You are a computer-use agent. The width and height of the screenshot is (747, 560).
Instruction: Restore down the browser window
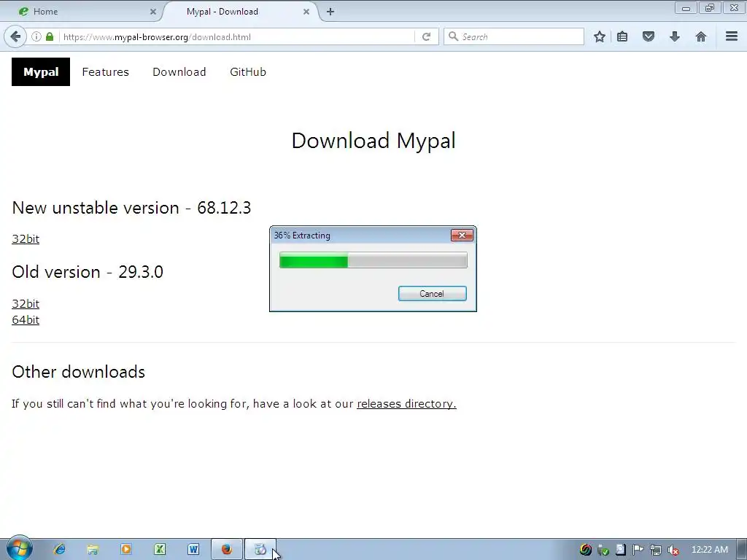tap(710, 8)
